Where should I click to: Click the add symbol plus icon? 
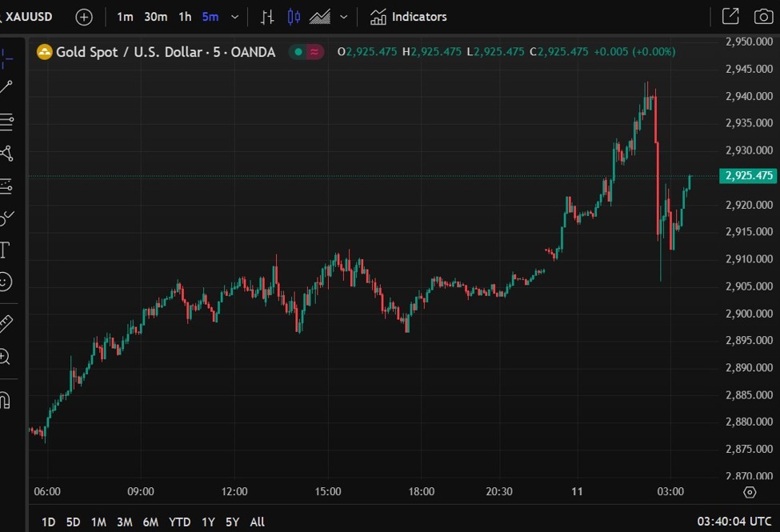click(84, 17)
